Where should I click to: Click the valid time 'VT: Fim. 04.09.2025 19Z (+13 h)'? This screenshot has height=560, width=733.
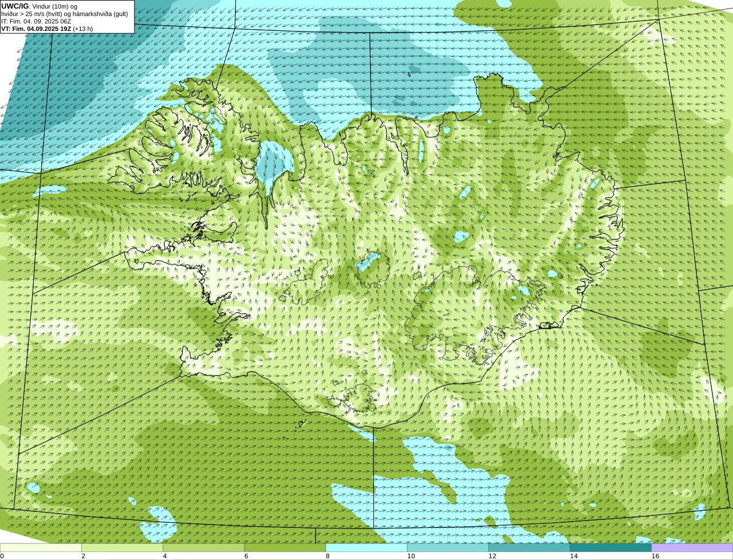pyautogui.click(x=47, y=29)
